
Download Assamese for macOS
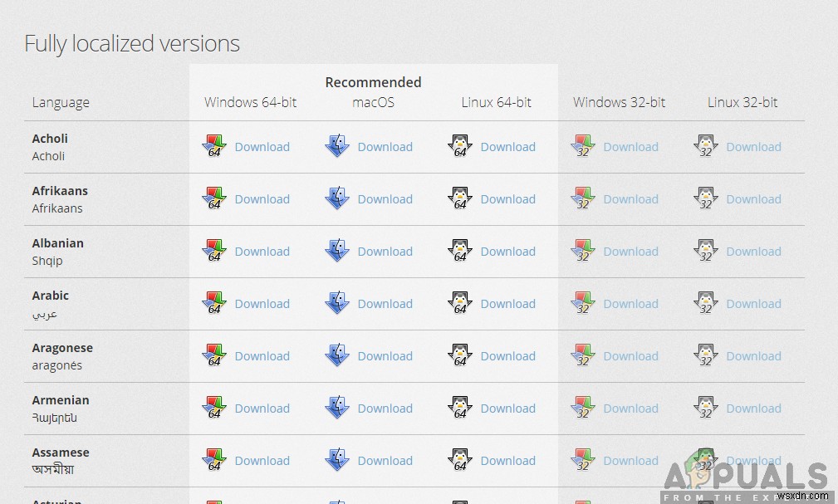tap(385, 460)
